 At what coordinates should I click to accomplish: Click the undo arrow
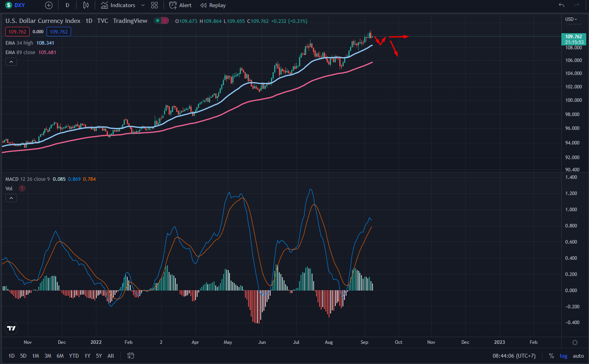pyautogui.click(x=561, y=6)
